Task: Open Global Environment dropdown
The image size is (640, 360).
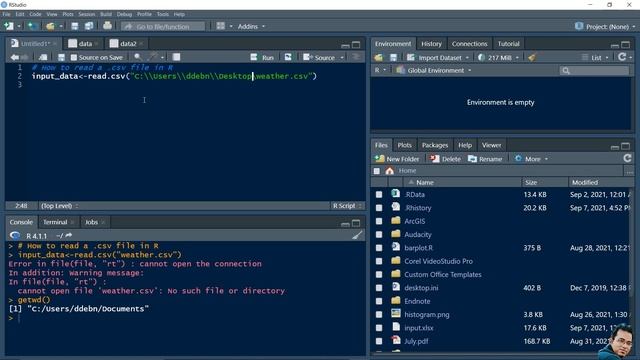Action: (434, 70)
